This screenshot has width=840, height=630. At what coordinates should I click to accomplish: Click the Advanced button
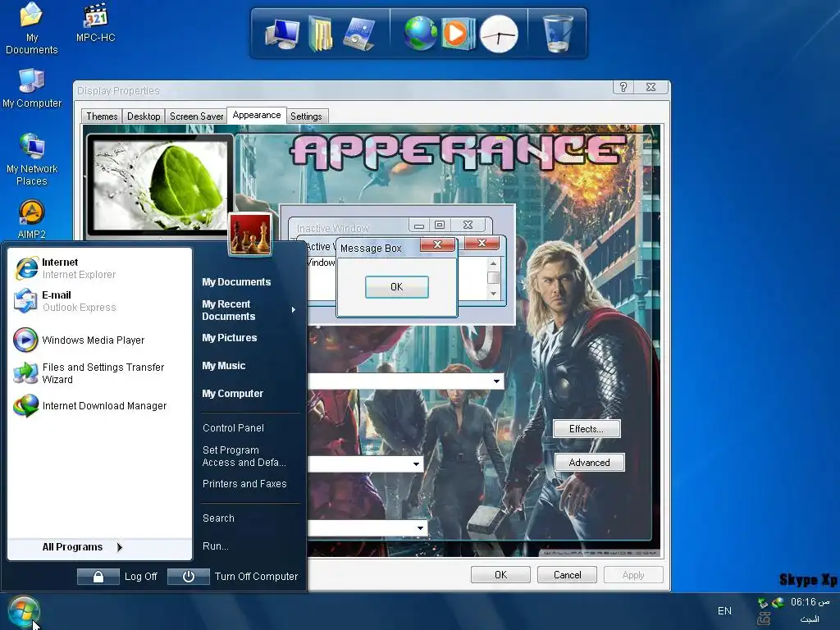pos(589,463)
